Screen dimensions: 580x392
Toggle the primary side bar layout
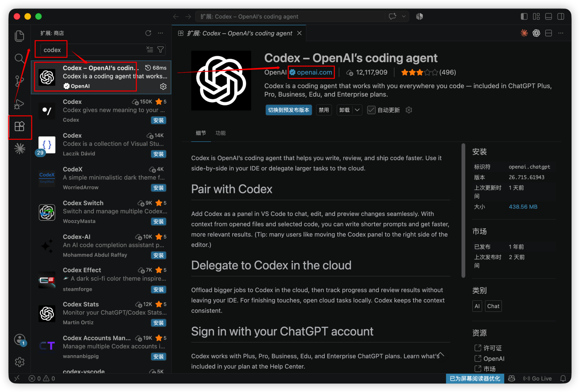pyautogui.click(x=524, y=17)
